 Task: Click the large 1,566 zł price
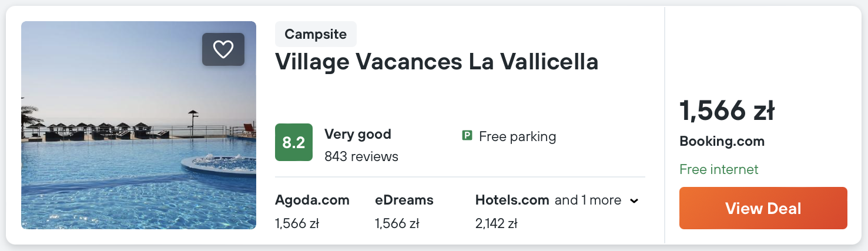[727, 111]
